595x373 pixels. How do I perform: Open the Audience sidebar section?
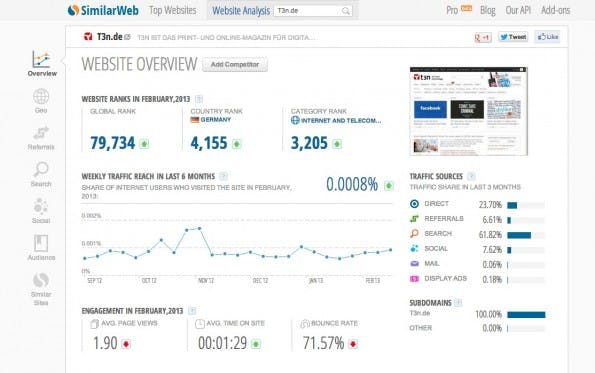point(41,248)
